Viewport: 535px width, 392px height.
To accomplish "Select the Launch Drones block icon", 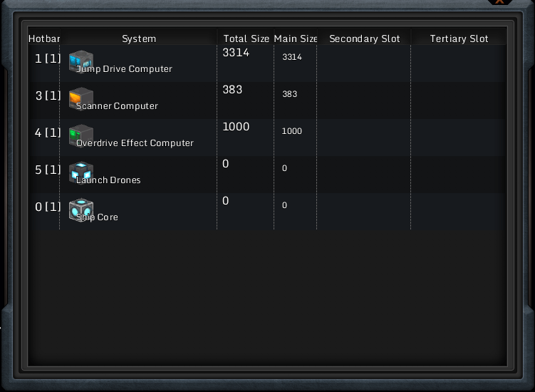I will (x=80, y=172).
